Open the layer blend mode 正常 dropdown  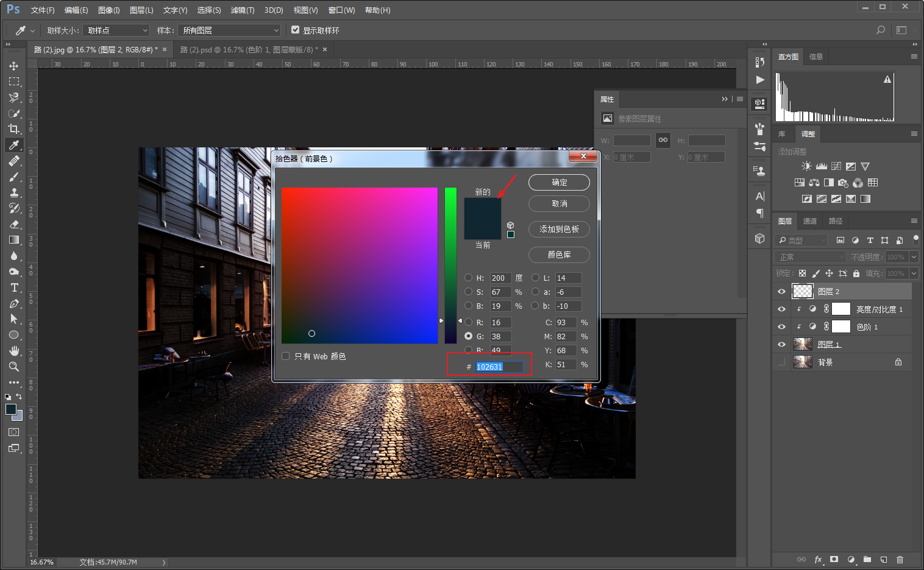pos(811,257)
